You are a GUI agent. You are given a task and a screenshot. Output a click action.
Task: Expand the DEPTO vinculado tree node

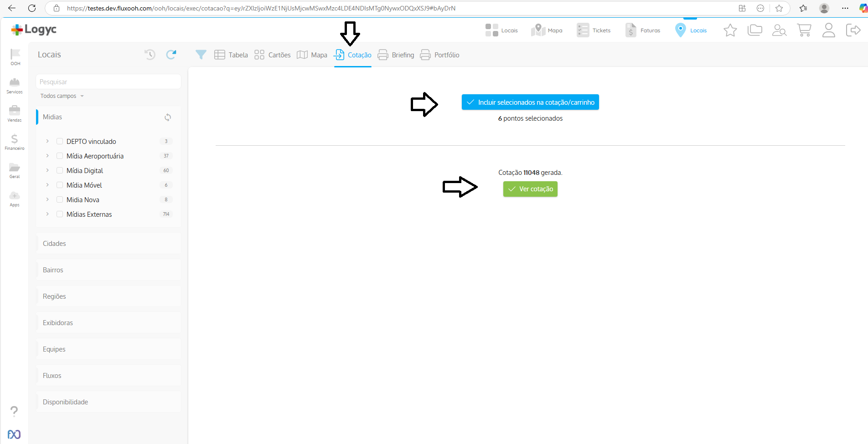pyautogui.click(x=47, y=141)
